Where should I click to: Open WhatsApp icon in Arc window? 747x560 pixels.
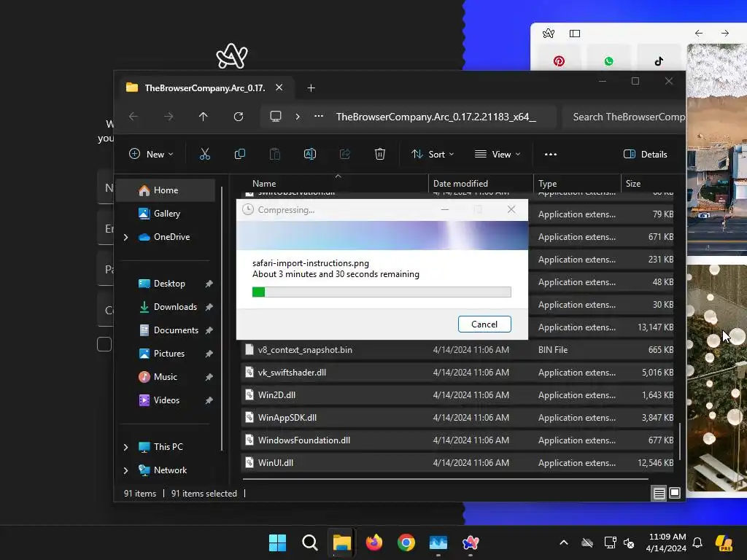(x=608, y=61)
